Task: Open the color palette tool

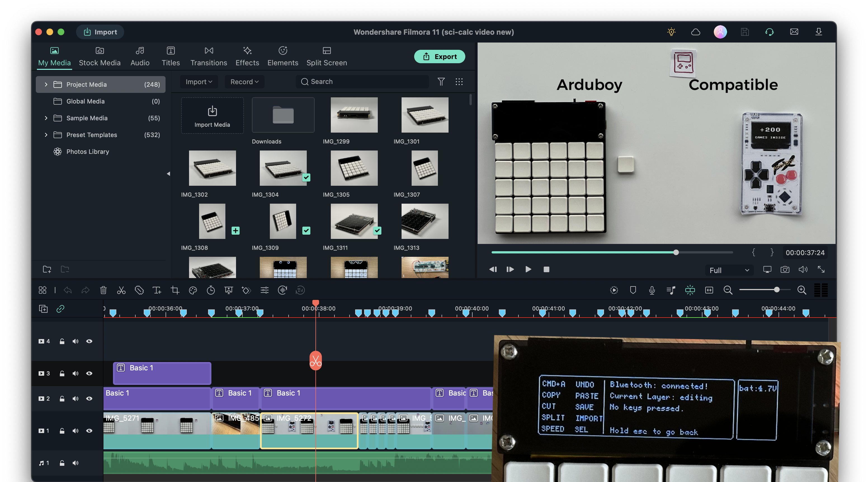Action: (193, 290)
